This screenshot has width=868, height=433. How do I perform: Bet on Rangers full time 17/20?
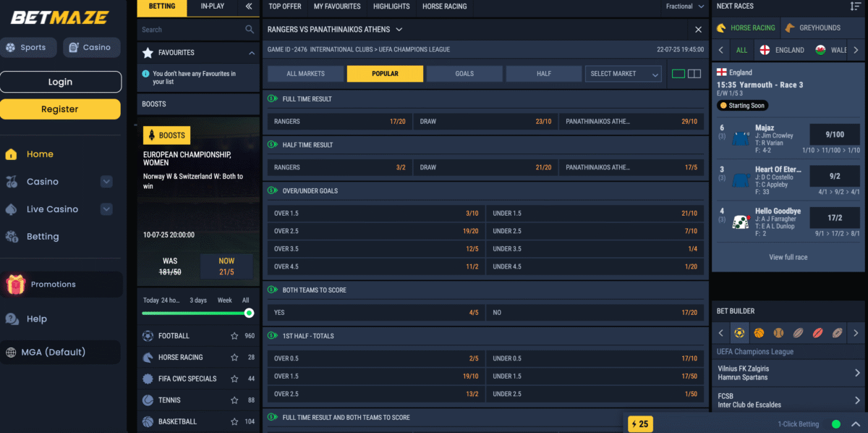click(x=339, y=122)
